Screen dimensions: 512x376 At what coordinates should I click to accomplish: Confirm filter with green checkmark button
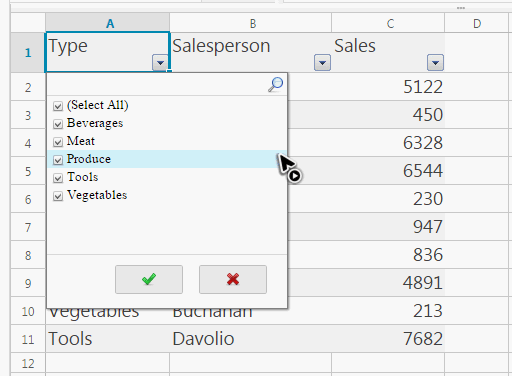tap(149, 279)
